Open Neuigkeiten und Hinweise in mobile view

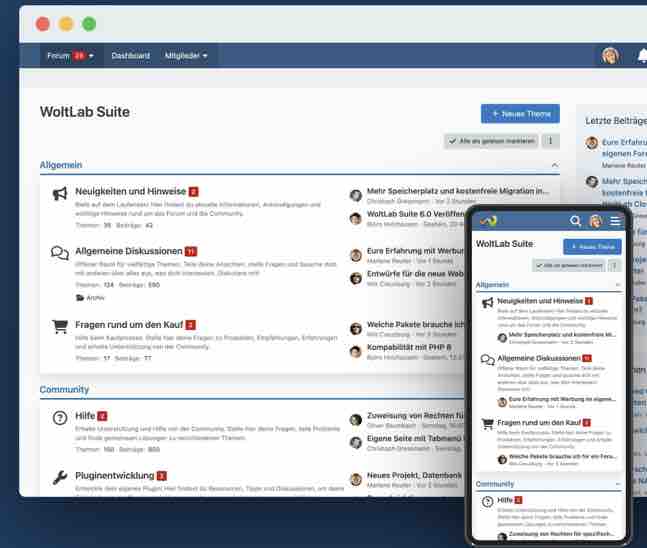tap(540, 301)
